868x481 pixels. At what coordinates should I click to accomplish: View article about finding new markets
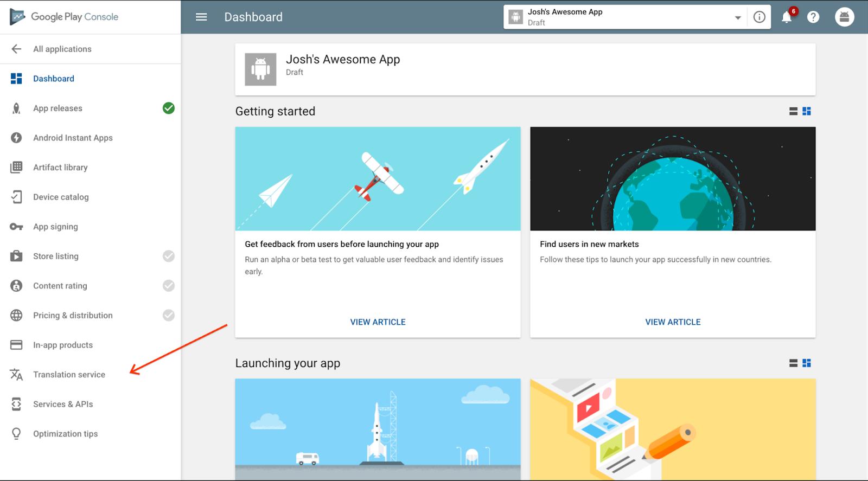pos(673,322)
